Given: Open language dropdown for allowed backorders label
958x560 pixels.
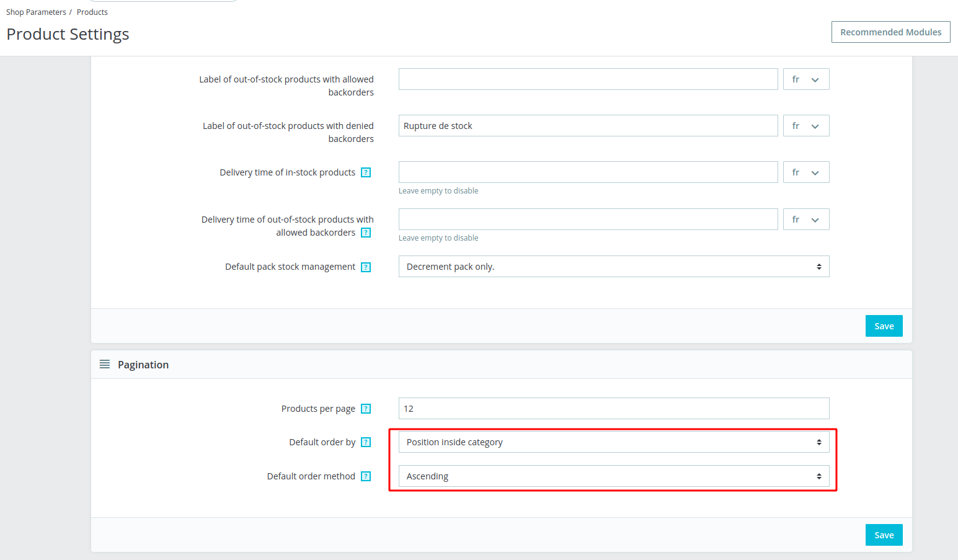Looking at the screenshot, I should tap(806, 79).
